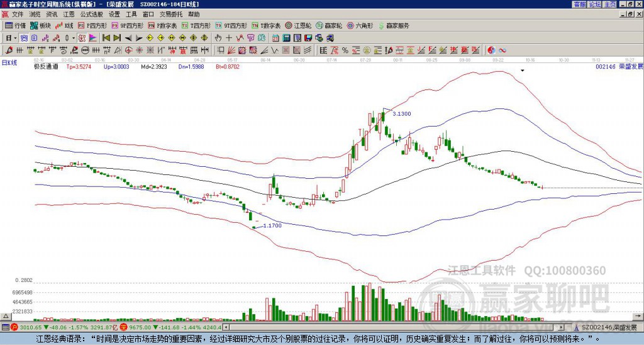
Task: Open the 论坛 forum link
Action: pos(594,4)
